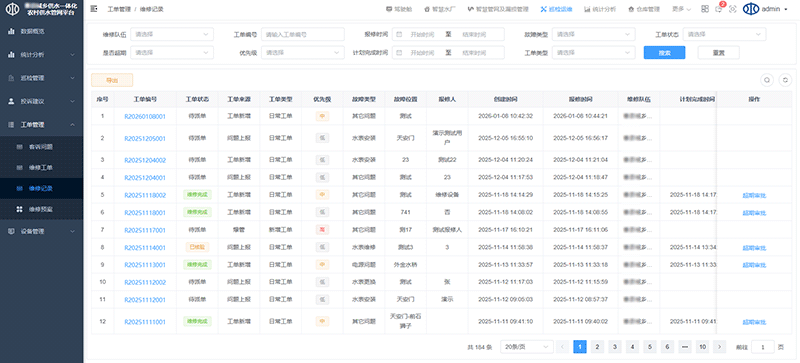Open the 优先级 dropdown

coord(303,53)
